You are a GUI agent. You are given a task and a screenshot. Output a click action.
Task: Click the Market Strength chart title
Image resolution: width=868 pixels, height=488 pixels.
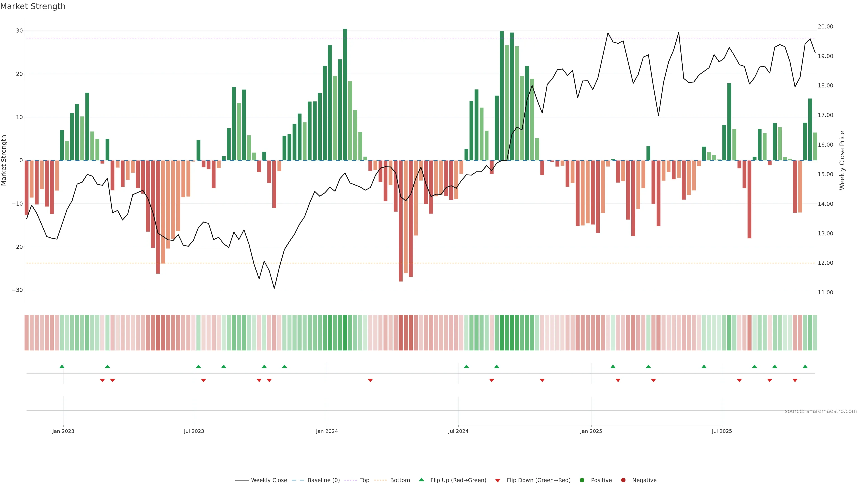[x=33, y=6]
